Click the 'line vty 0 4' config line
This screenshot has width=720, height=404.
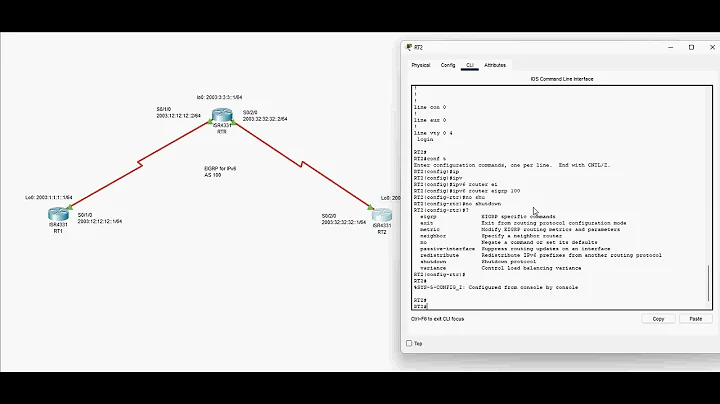tap(433, 133)
